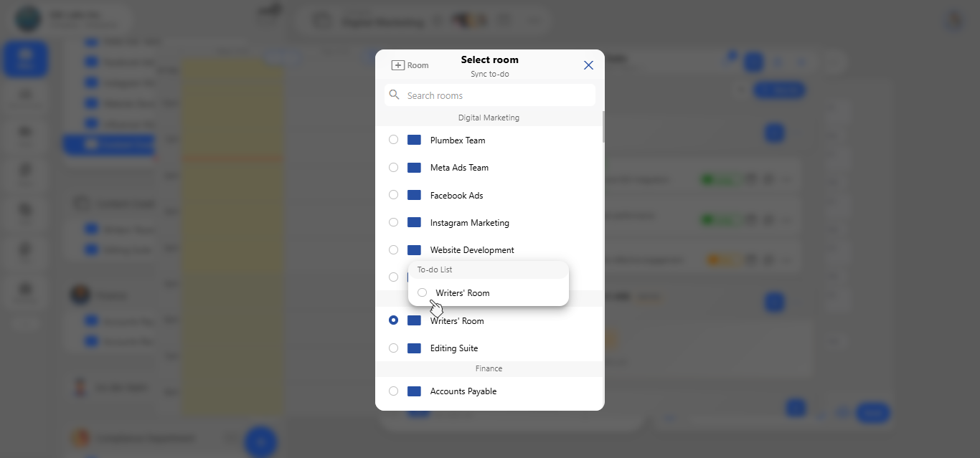Viewport: 980px width, 458px height.
Task: Click the Digital Marketing group header
Action: click(x=489, y=118)
